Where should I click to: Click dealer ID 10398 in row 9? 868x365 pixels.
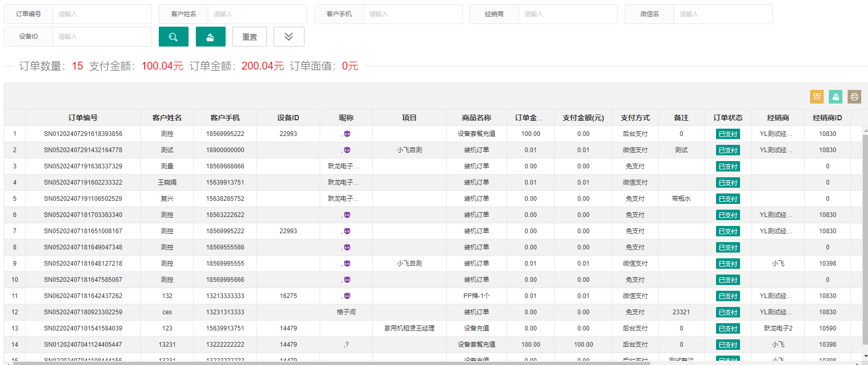tap(827, 264)
